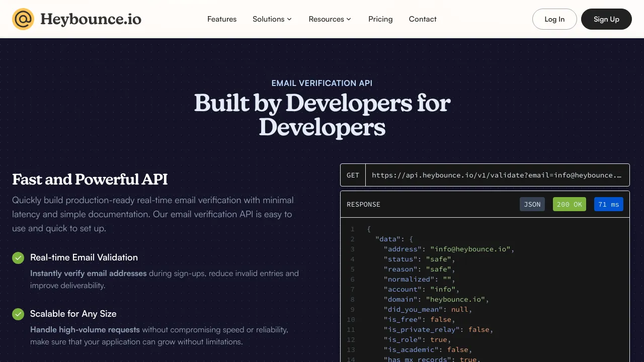Click the 71 ms response time badge
This screenshot has height=362, width=644.
point(609,204)
